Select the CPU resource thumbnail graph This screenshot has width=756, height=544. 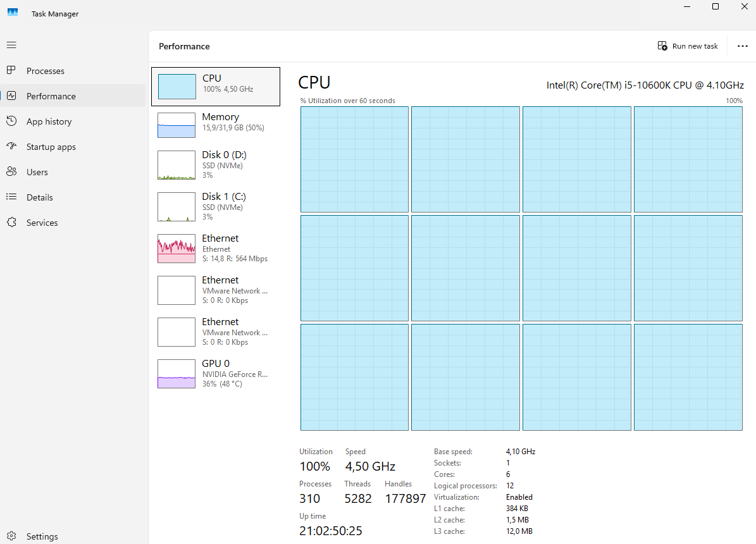177,86
